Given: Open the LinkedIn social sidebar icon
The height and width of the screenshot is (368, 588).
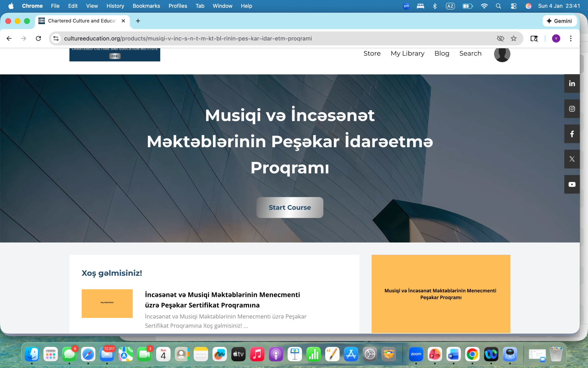Looking at the screenshot, I should (572, 84).
